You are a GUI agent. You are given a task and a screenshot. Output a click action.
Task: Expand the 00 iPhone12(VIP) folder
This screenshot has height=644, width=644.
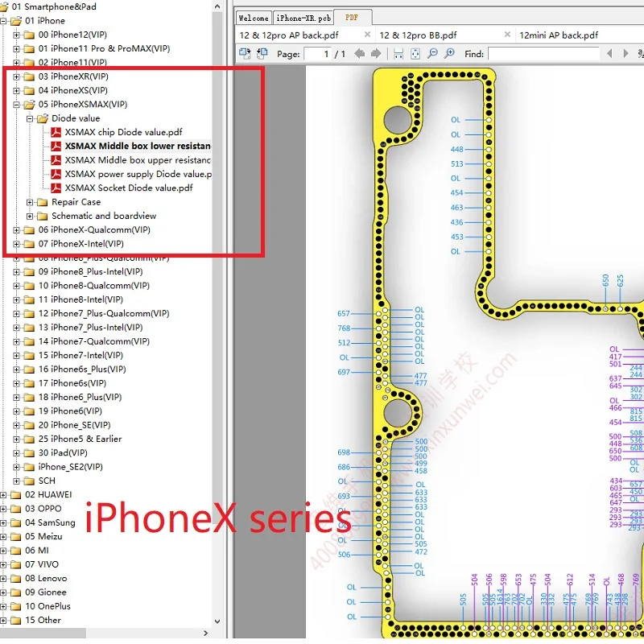pyautogui.click(x=16, y=35)
